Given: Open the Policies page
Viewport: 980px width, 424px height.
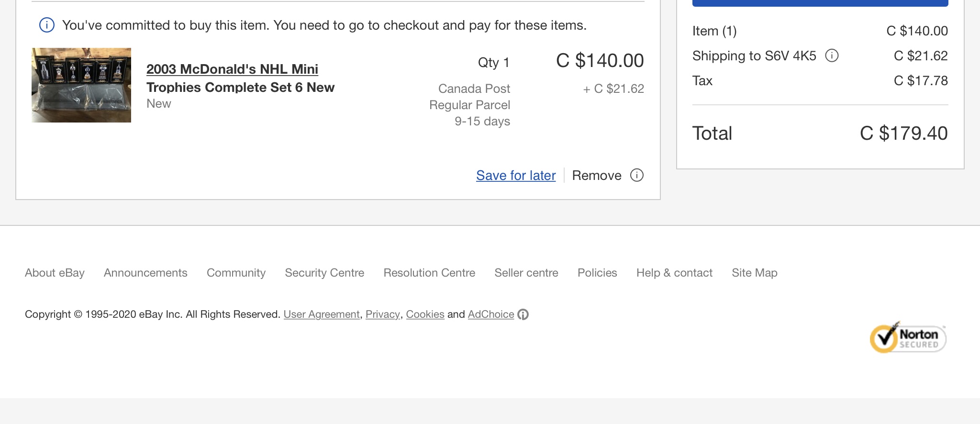Looking at the screenshot, I should [x=597, y=273].
